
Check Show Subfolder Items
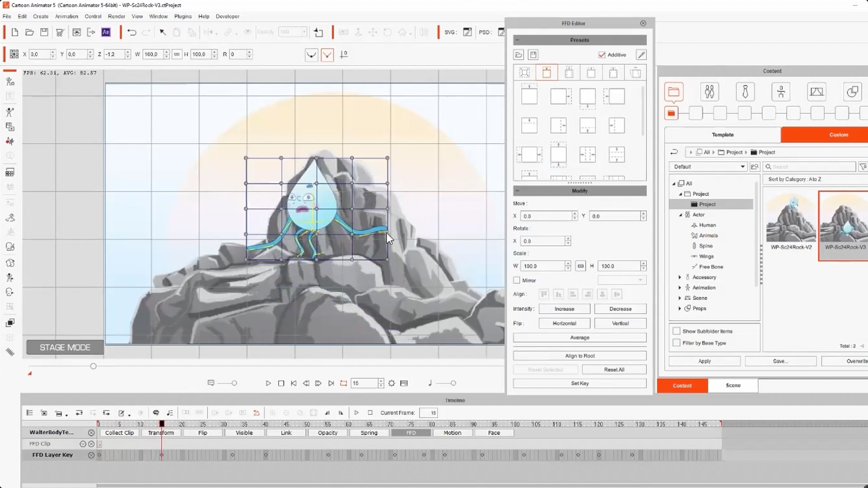click(x=676, y=331)
